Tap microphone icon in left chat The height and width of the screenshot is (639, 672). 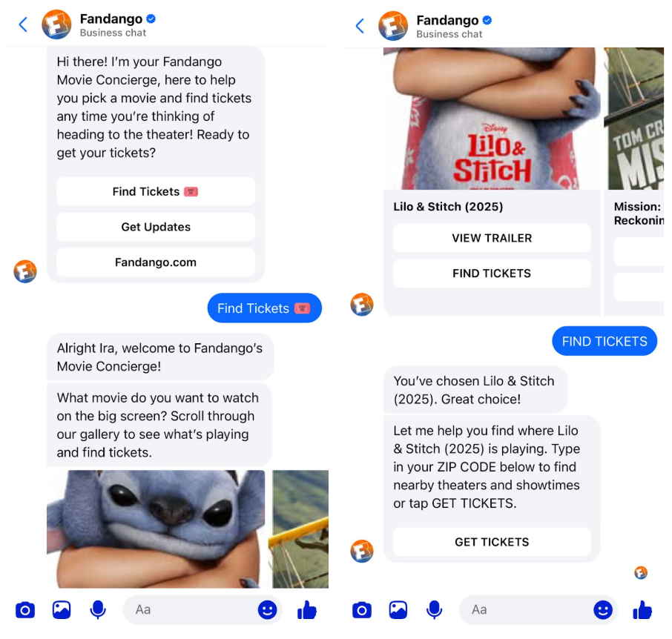coord(98,610)
